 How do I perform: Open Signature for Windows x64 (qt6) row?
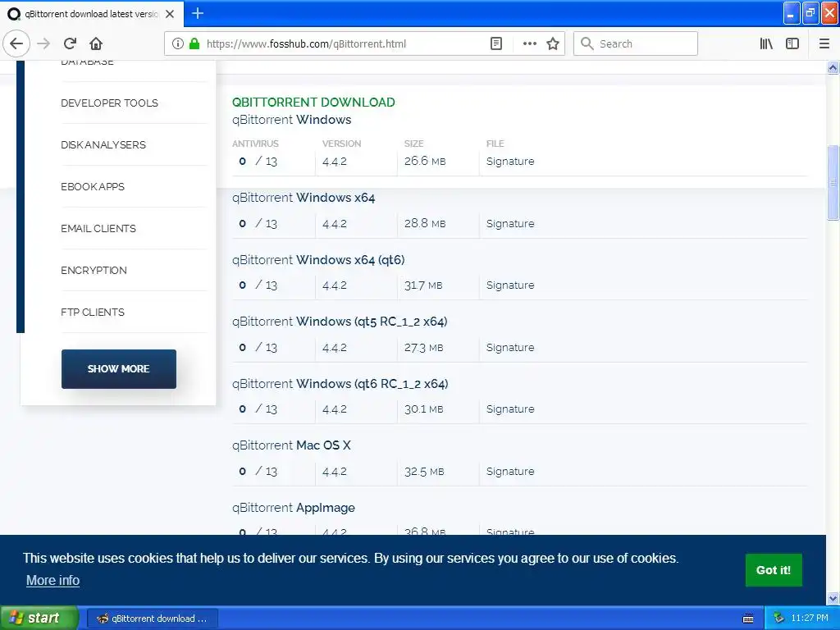510,285
